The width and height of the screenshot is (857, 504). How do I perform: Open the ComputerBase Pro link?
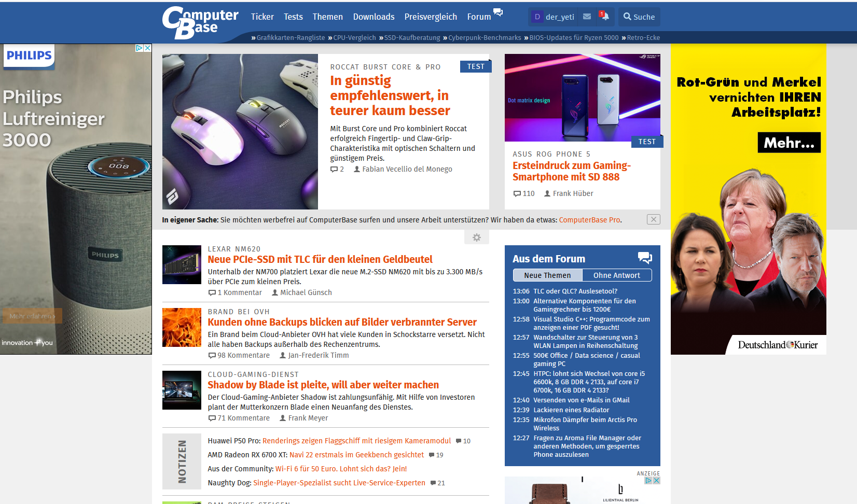coord(589,220)
